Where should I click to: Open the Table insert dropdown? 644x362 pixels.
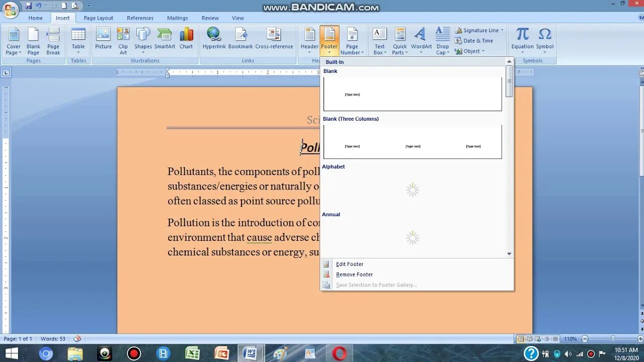tap(78, 41)
